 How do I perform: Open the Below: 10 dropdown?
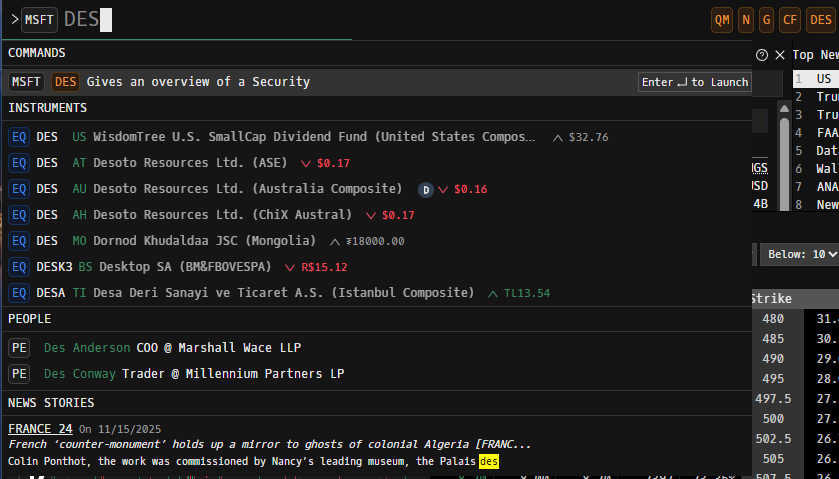[800, 254]
